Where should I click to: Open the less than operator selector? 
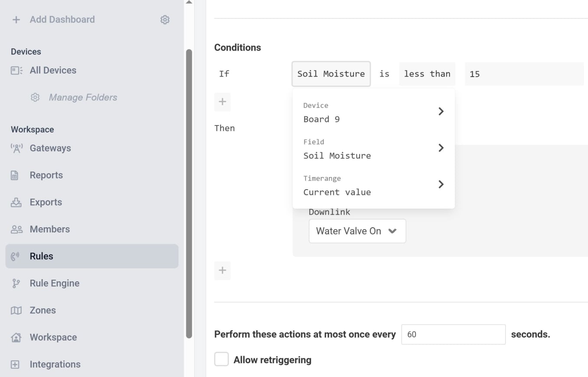click(x=427, y=74)
